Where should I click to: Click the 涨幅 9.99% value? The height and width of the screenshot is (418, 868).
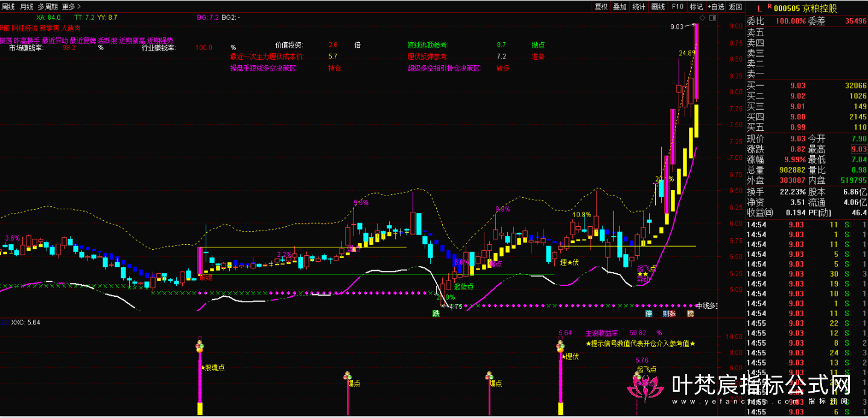795,159
